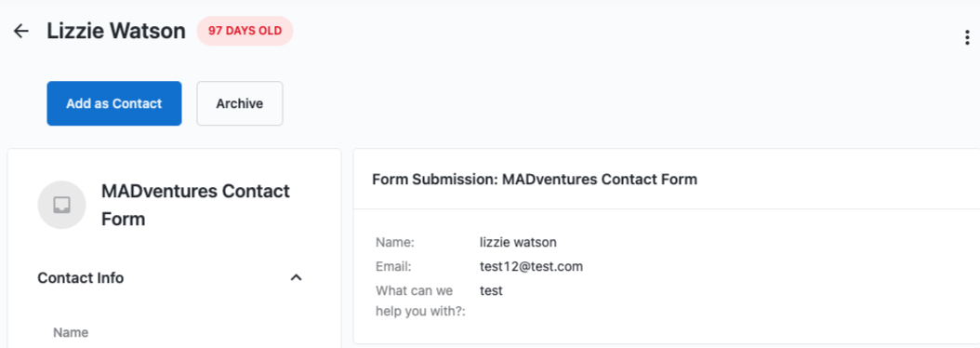980x348 pixels.
Task: Archive this form submission
Action: tap(240, 103)
